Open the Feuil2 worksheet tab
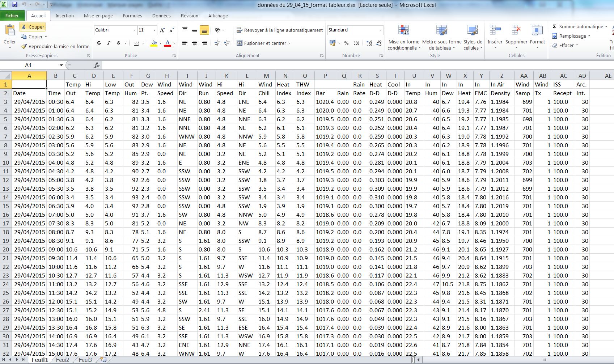614x364 pixels. click(62, 360)
